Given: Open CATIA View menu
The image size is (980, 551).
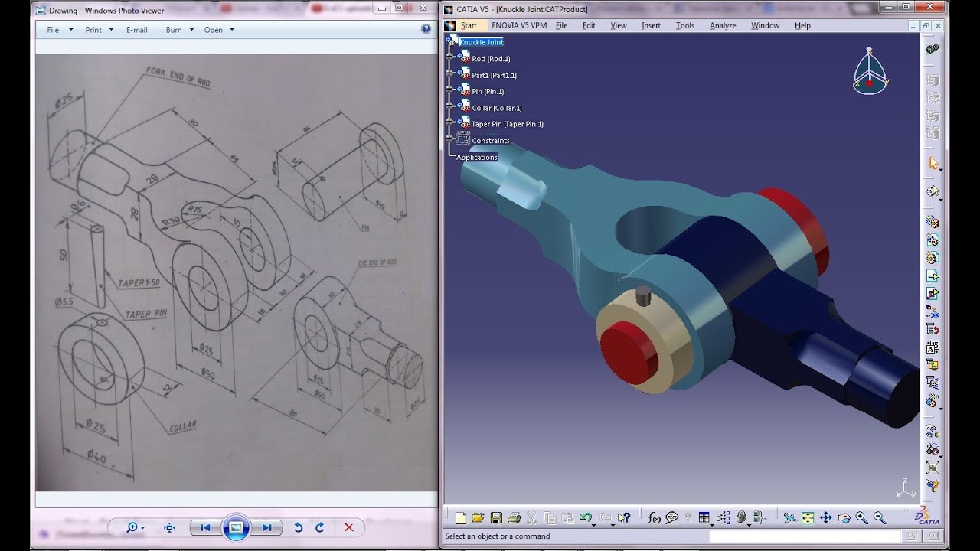Looking at the screenshot, I should (619, 25).
